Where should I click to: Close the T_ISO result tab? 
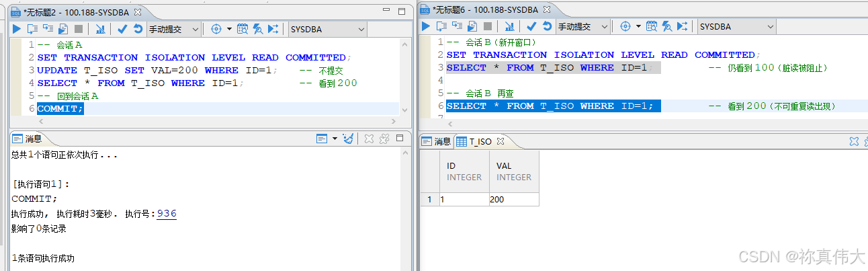[x=500, y=141]
